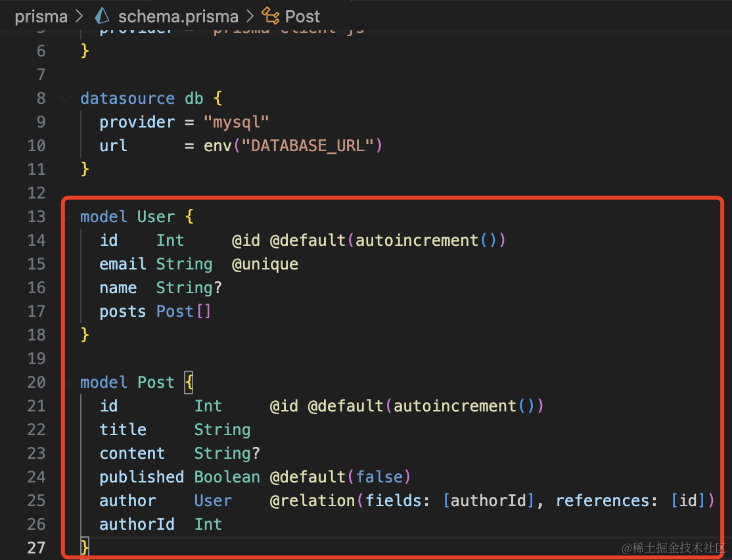732x560 pixels.
Task: Click authorId field name on line 26
Action: coord(137,525)
